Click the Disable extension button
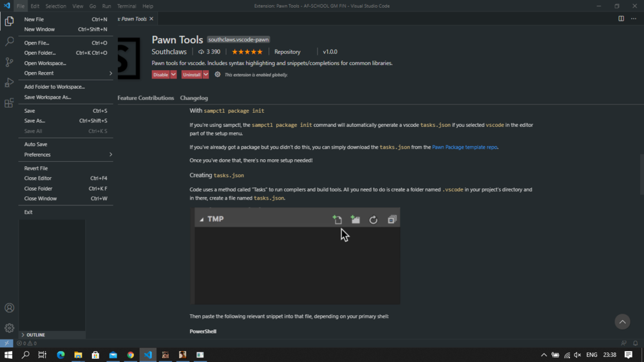This screenshot has width=644, height=362. [x=160, y=74]
